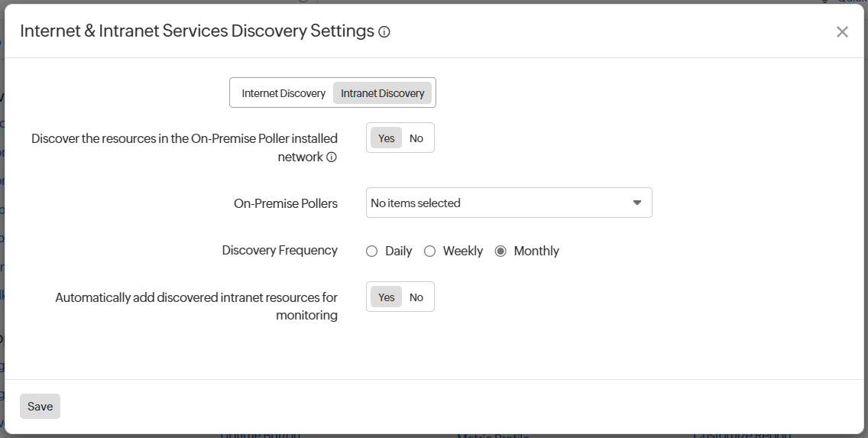Screen dimensions: 868x438
Task: Switch to the Internet Discovery tab
Action: [x=283, y=93]
